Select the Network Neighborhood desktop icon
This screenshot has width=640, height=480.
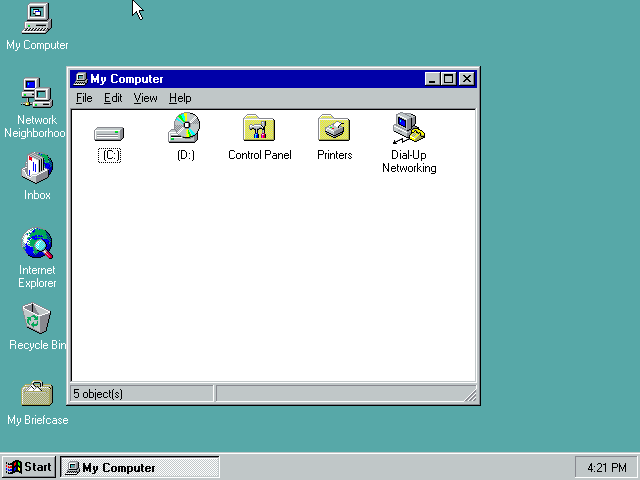pos(37,93)
